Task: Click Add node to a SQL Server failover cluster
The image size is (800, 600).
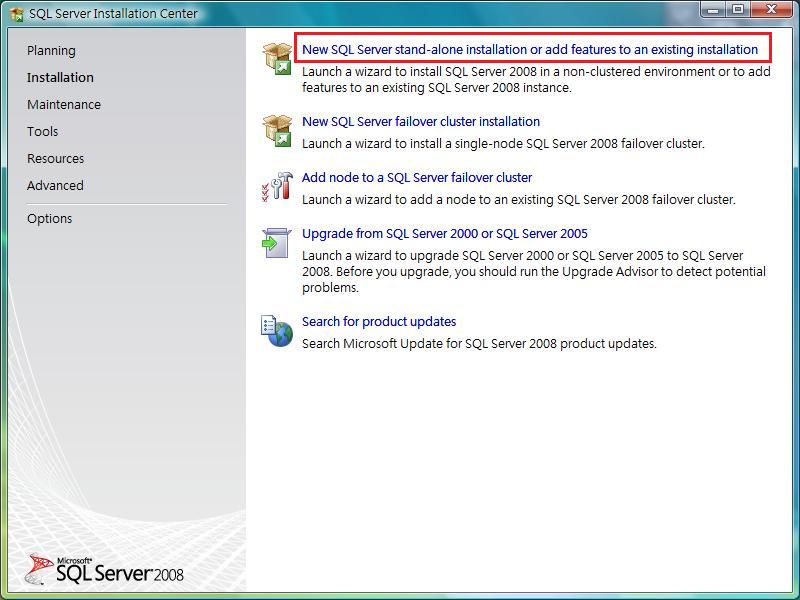Action: pos(417,178)
